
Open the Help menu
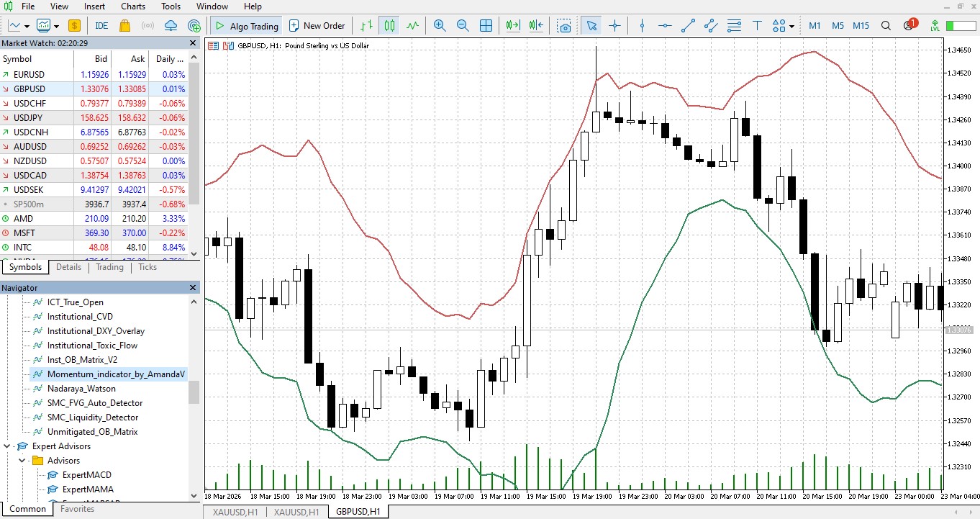[x=253, y=6]
